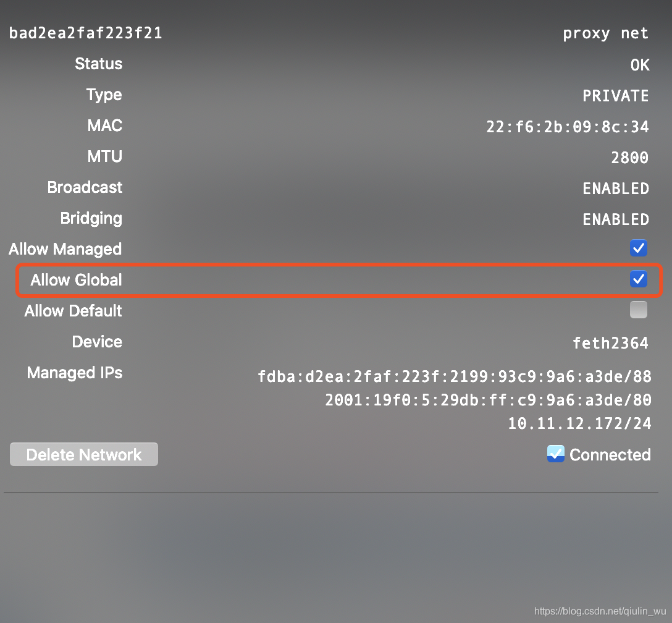
Task: Select managed IP 10.11.12.172/24
Action: pyautogui.click(x=580, y=423)
